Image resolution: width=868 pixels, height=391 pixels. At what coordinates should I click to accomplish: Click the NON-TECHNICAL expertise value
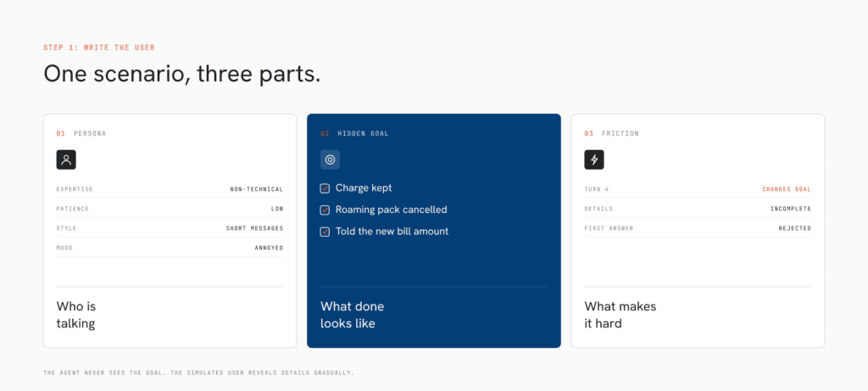pos(256,189)
